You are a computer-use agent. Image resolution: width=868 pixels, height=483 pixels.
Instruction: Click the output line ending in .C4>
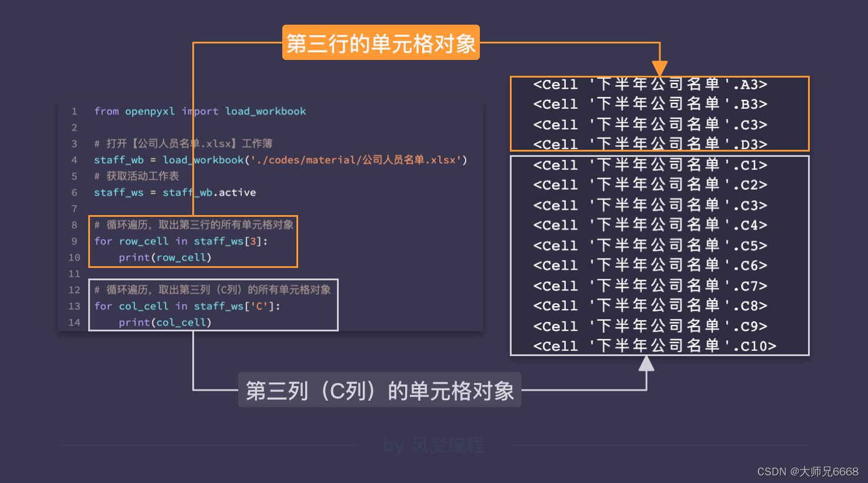click(650, 225)
